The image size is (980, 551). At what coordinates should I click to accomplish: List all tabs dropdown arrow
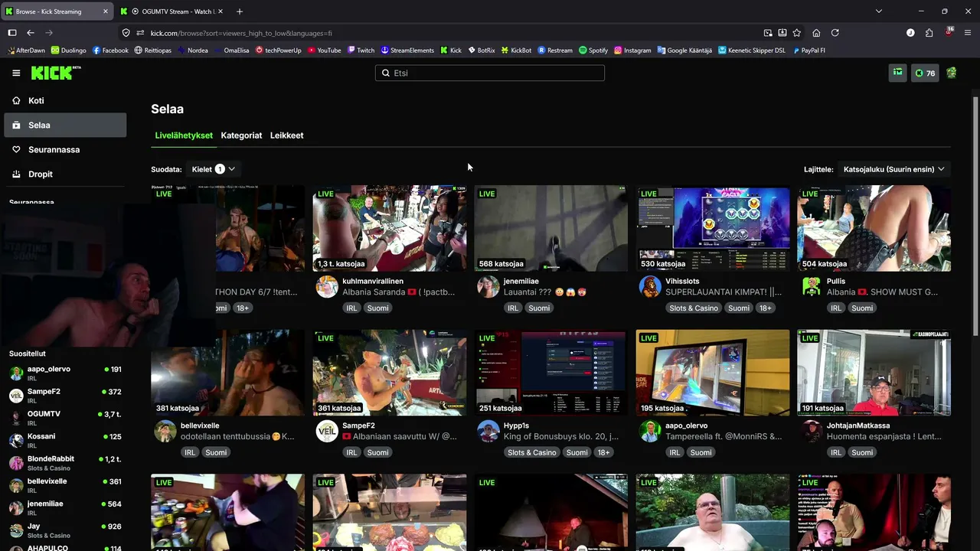pyautogui.click(x=879, y=11)
